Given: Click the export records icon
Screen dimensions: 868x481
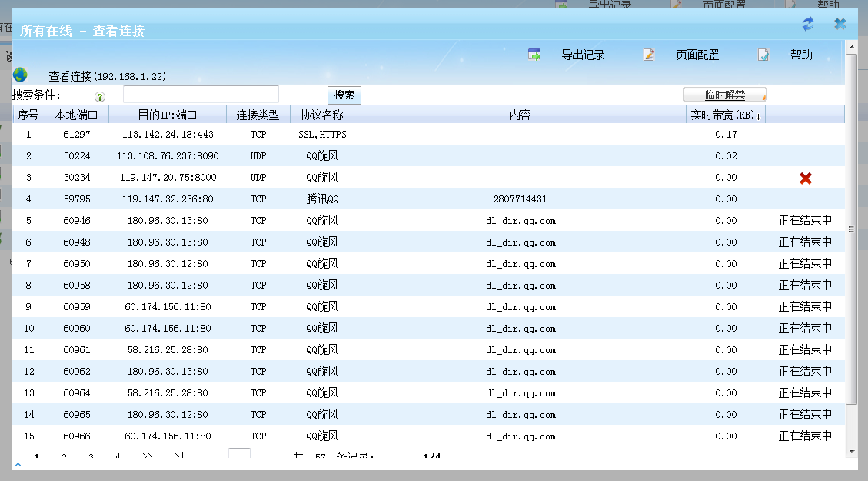Looking at the screenshot, I should pyautogui.click(x=534, y=55).
